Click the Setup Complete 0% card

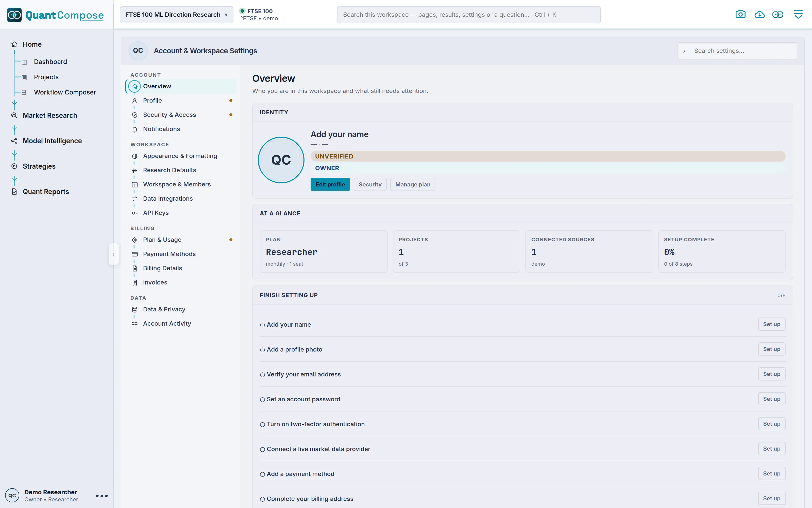coord(721,251)
